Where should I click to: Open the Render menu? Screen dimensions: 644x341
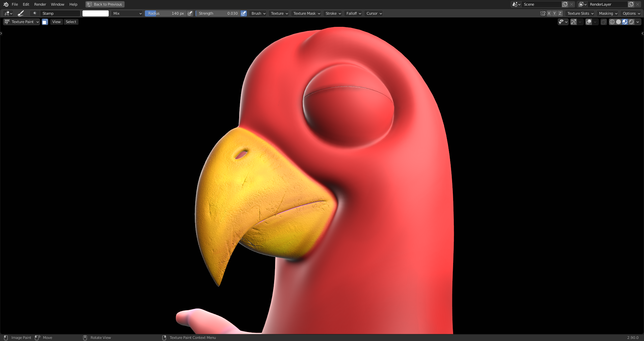tap(40, 4)
